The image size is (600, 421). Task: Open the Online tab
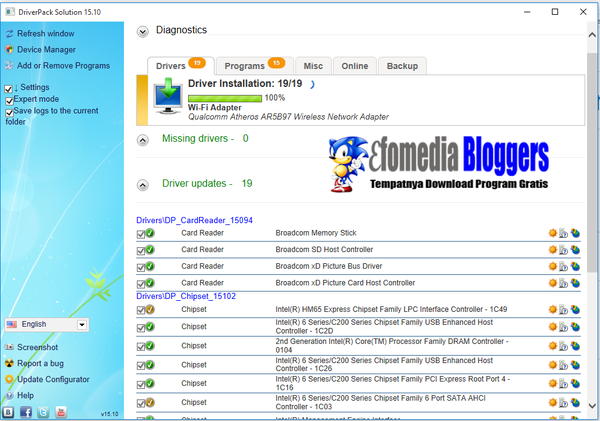coord(355,66)
